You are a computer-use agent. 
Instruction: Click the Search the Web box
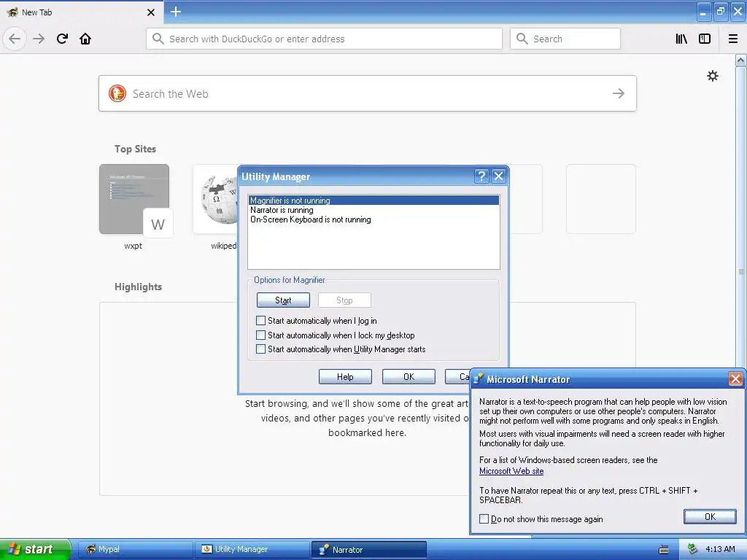point(368,93)
